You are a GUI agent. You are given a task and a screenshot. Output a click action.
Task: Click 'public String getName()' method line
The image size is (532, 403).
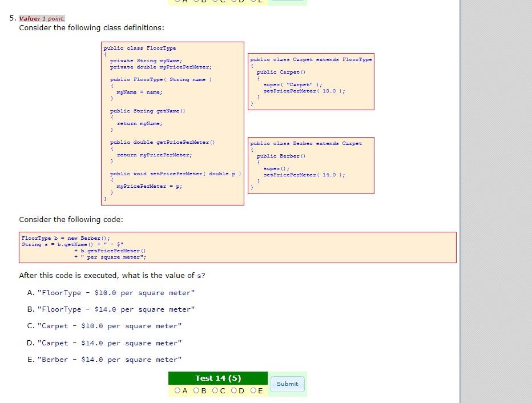coord(148,111)
